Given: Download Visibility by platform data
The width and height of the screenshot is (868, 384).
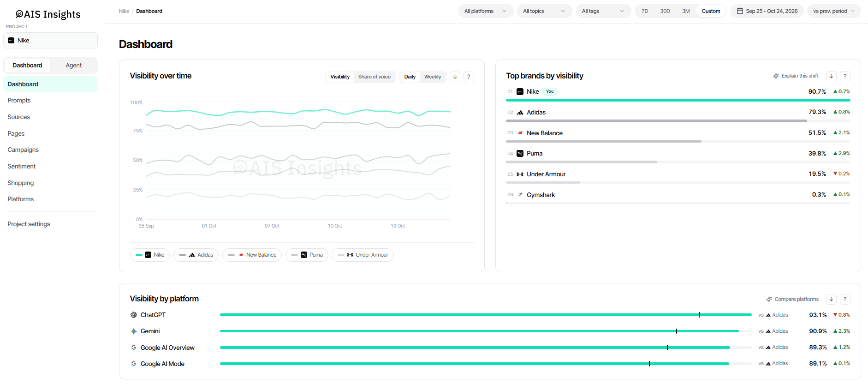Looking at the screenshot, I should (831, 299).
